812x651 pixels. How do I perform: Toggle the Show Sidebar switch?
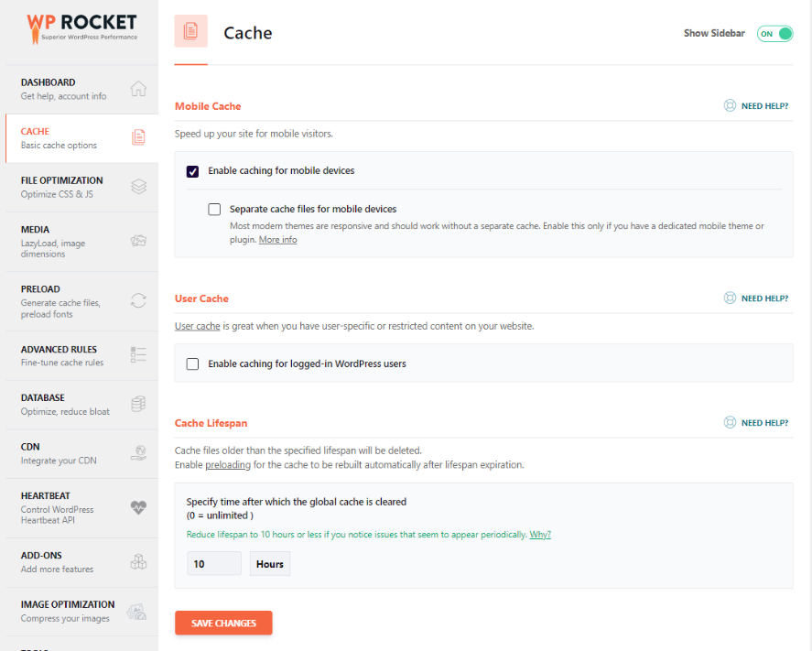coord(774,34)
